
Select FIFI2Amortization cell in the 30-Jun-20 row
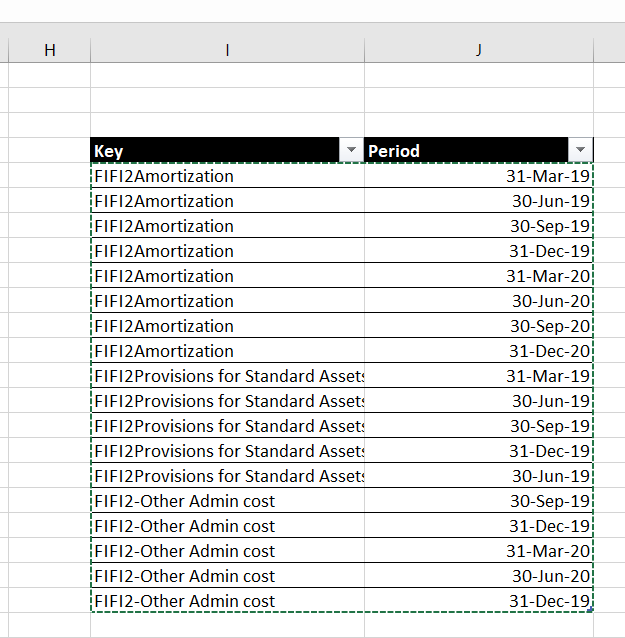227,301
